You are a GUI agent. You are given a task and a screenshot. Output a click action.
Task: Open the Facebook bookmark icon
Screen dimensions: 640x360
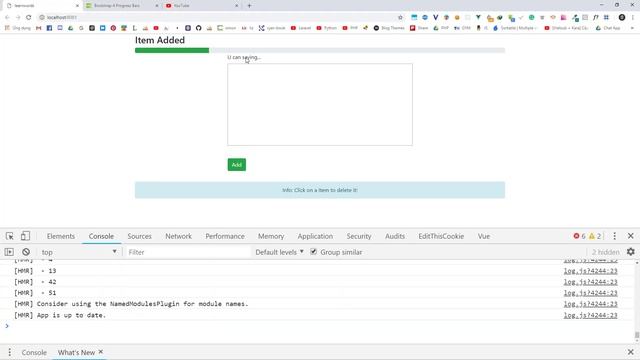click(49, 28)
